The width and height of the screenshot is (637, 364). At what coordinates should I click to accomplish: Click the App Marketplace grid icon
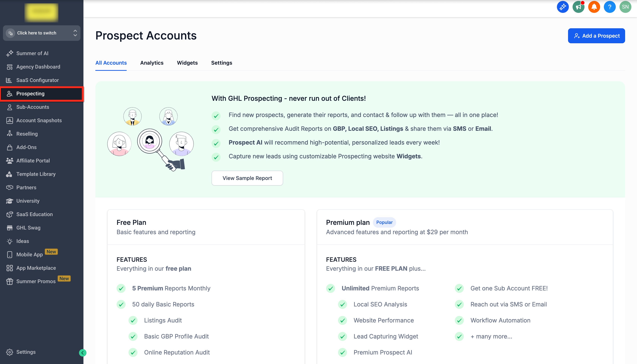click(9, 268)
